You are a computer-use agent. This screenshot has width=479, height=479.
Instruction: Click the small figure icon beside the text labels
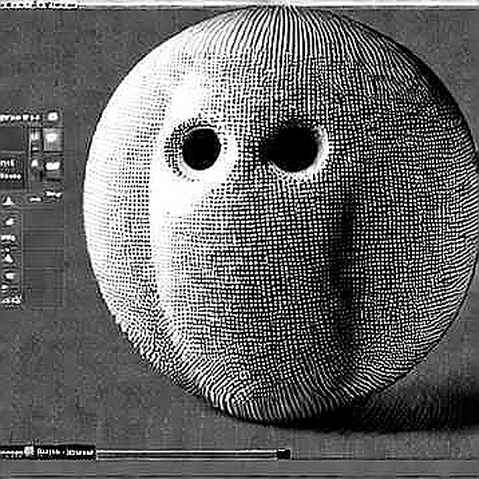(x=35, y=164)
